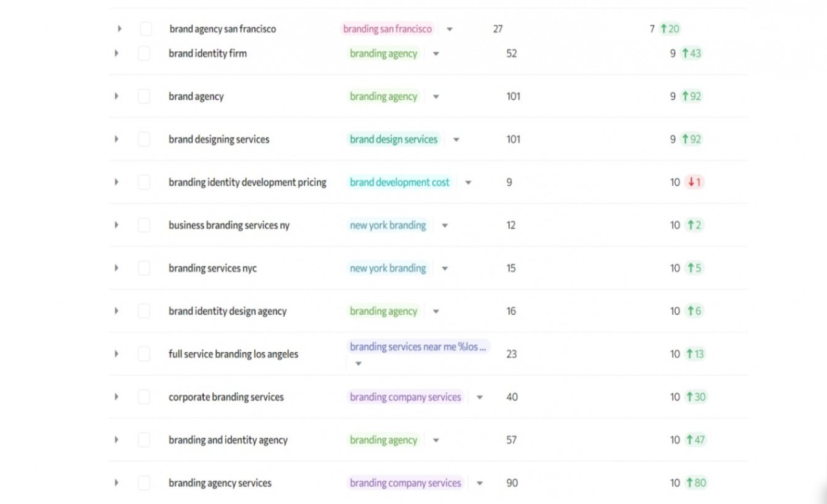Check the 'brand designing services' row checkbox
This screenshot has height=504, width=827.
point(144,139)
